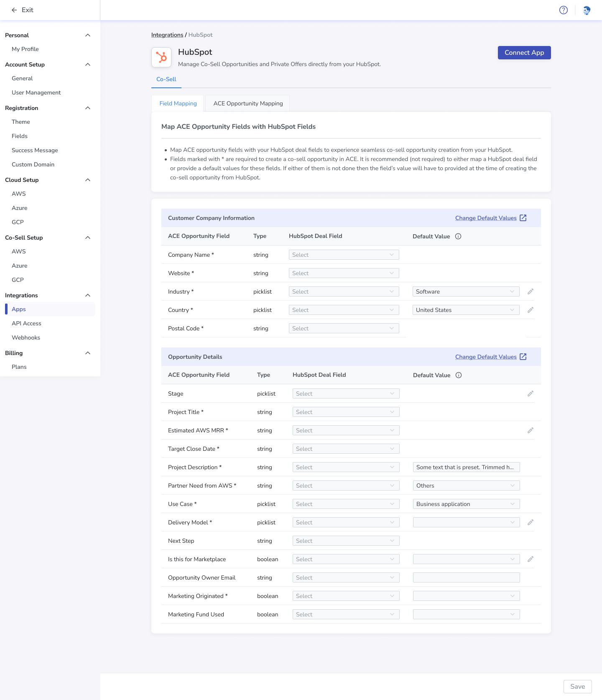Click external link icon in Opportunity Details header
The width and height of the screenshot is (602, 700).
(x=523, y=357)
